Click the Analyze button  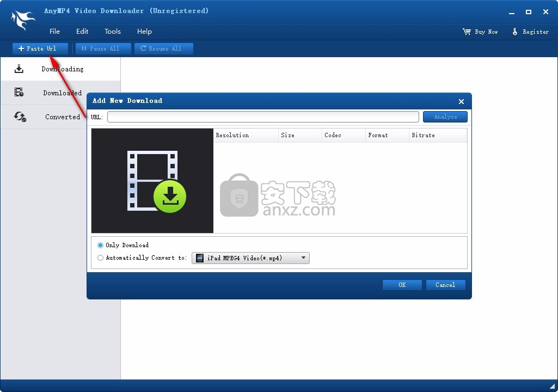click(x=445, y=117)
